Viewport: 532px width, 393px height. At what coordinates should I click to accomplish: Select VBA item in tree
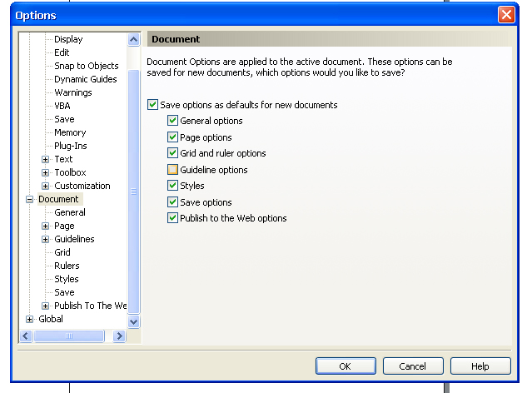(62, 106)
